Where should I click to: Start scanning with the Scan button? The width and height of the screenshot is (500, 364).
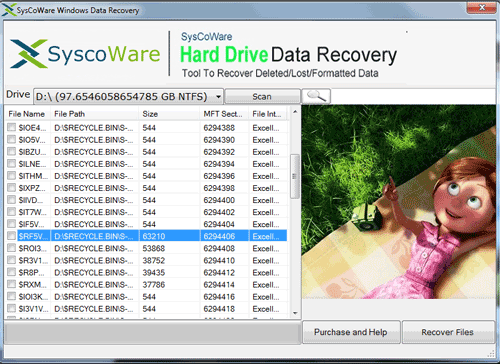[x=262, y=97]
